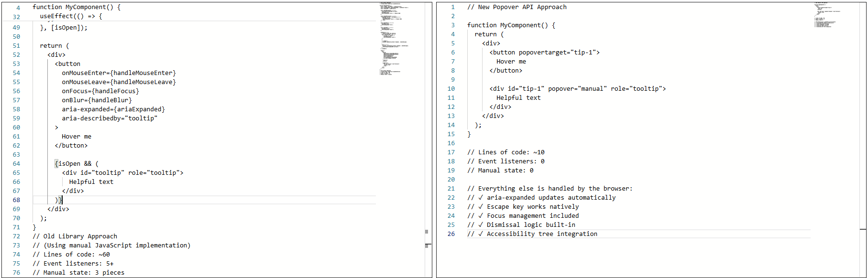Click the '// Event listeners: 5+' comment
Screen dimensions: 868x278
coord(73,264)
